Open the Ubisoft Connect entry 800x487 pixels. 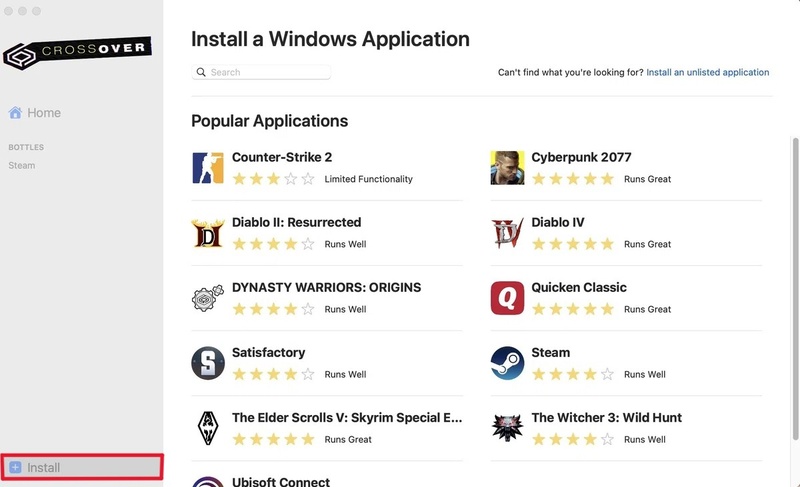[282, 480]
